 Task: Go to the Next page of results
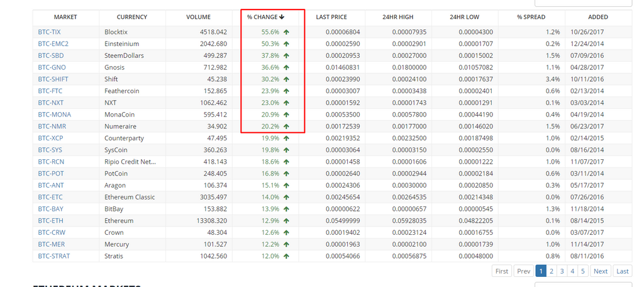601,271
